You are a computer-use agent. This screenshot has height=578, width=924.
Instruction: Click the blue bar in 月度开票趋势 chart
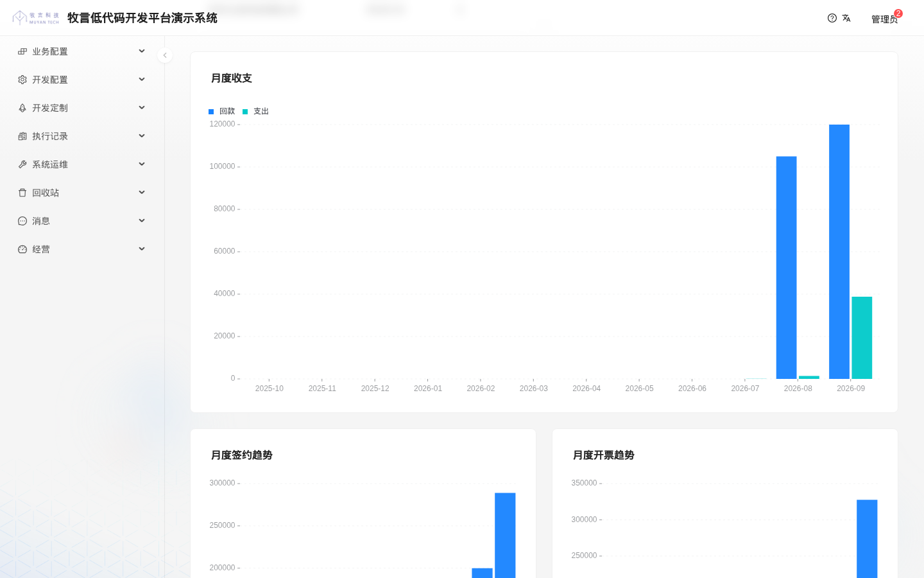(867, 539)
